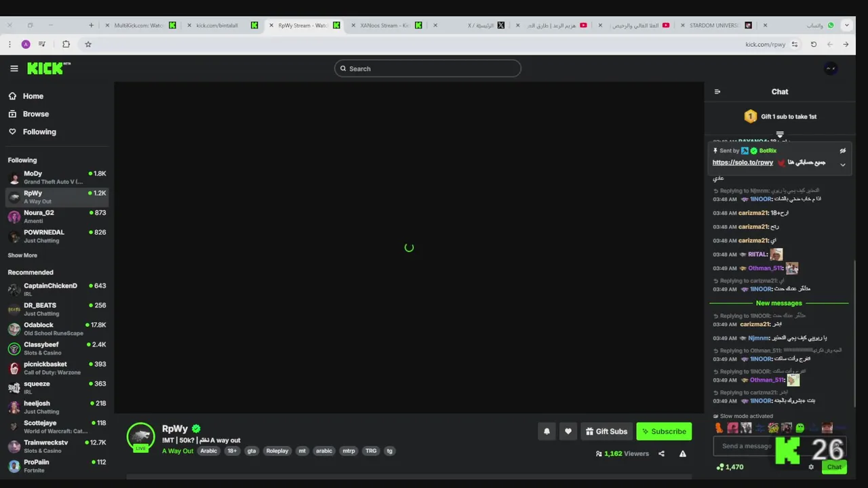Click the browser reload button
The image size is (868, 488).
click(814, 44)
